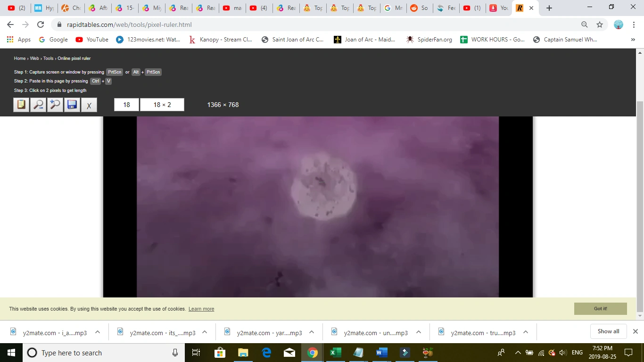The image size is (644, 362).
Task: Expand options for y2mate un download
Action: 419,332
